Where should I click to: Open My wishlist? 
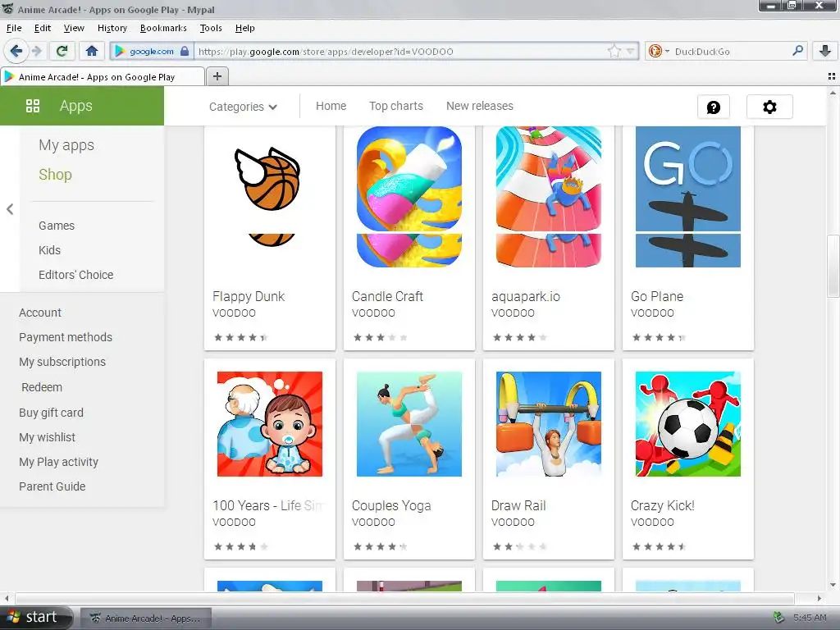47,437
